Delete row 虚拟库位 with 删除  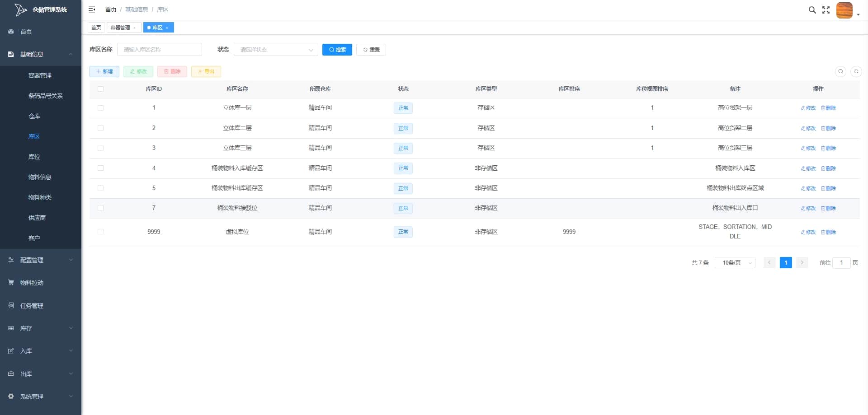click(x=829, y=232)
